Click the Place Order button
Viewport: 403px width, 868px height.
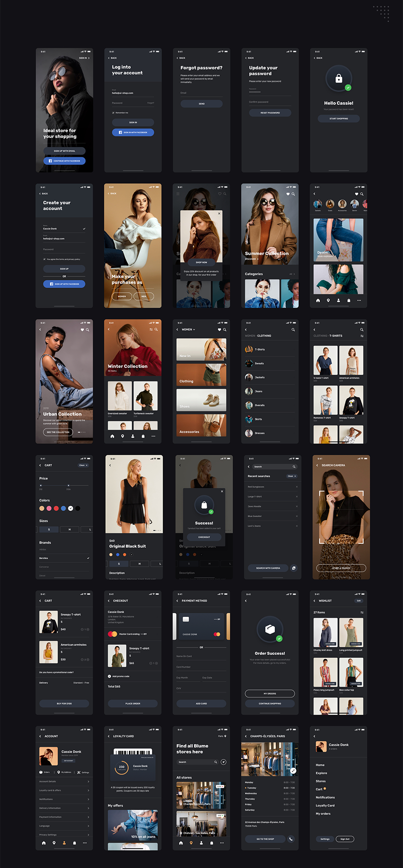pyautogui.click(x=133, y=704)
